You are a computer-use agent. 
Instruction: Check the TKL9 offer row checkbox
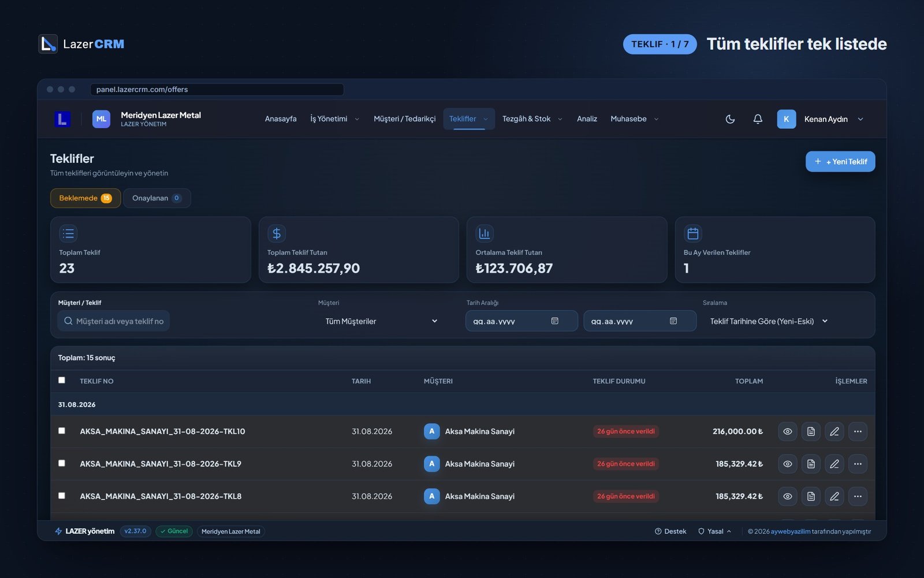[62, 463]
